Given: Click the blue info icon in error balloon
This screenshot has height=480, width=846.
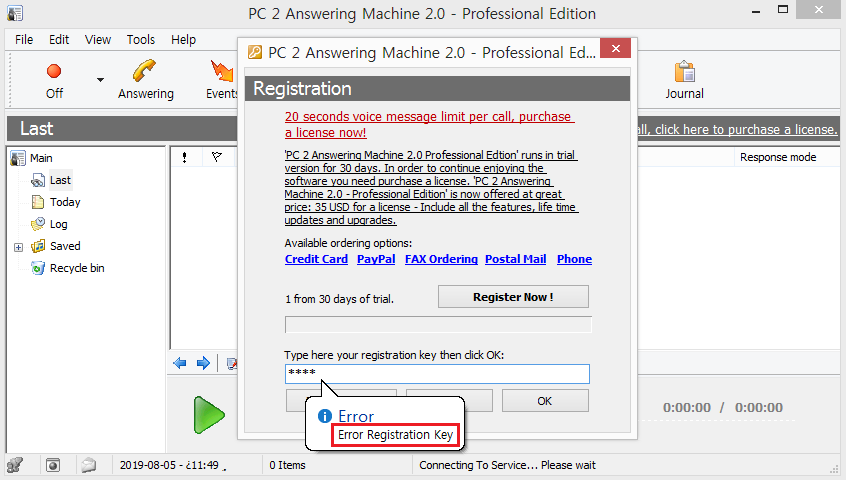Looking at the screenshot, I should click(x=325, y=416).
